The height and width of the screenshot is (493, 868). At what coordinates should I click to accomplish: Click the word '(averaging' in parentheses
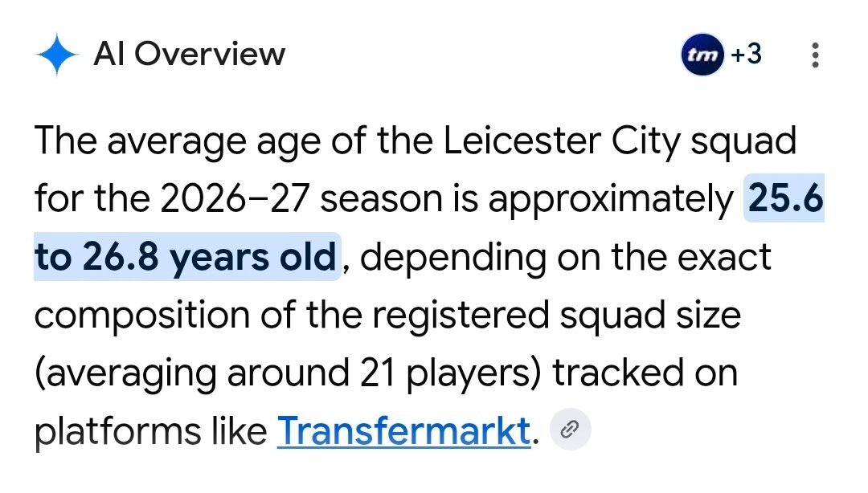[125, 373]
